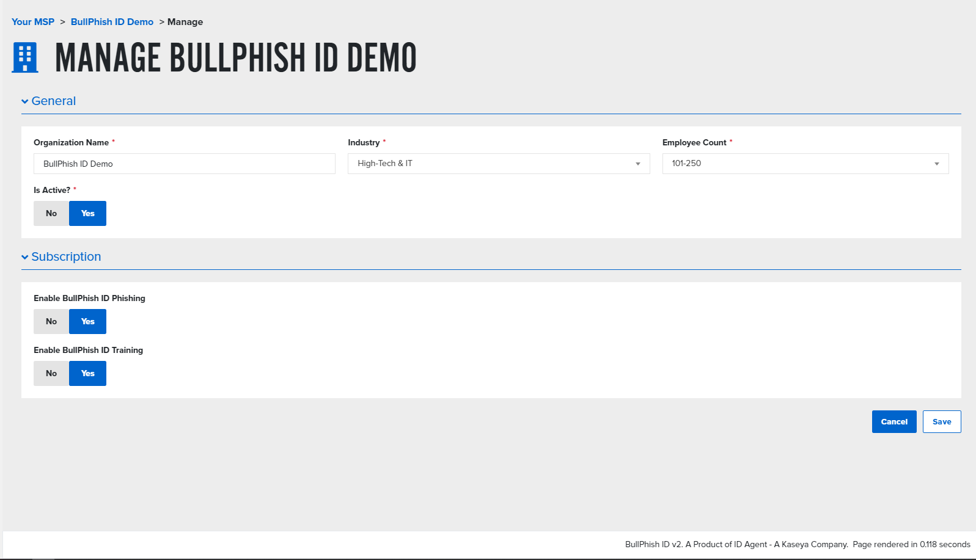The width and height of the screenshot is (976, 560).
Task: Enable BullPhish ID Phishing with Yes
Action: pyautogui.click(x=87, y=321)
